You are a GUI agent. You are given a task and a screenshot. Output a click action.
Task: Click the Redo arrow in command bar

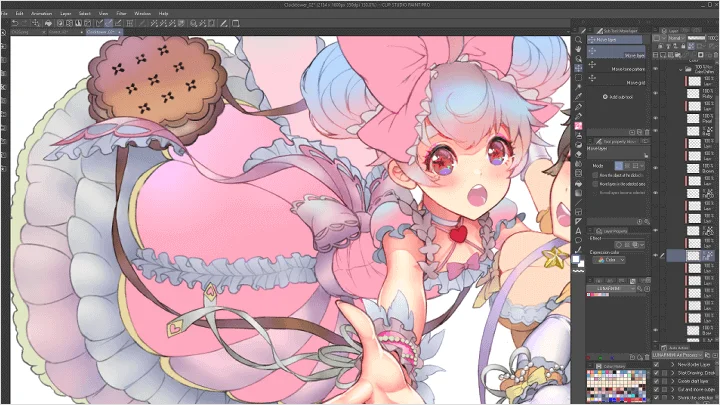24,23
